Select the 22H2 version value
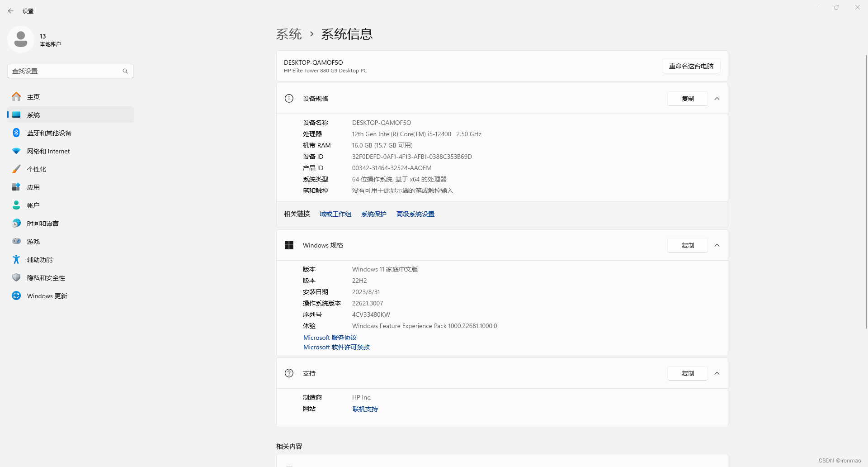Screen dimensions: 868x467 pyautogui.click(x=359, y=281)
